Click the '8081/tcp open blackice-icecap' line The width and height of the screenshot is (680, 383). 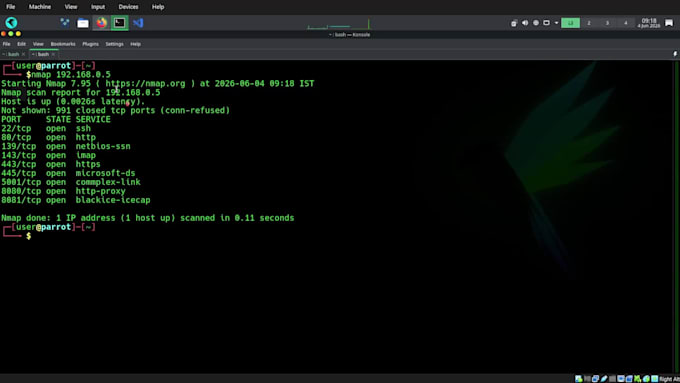pyautogui.click(x=76, y=200)
